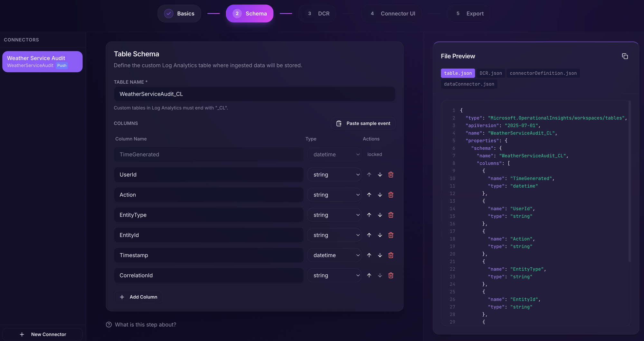Open type dropdown for UserId column
Screen dimensions: 644x341
pos(334,175)
